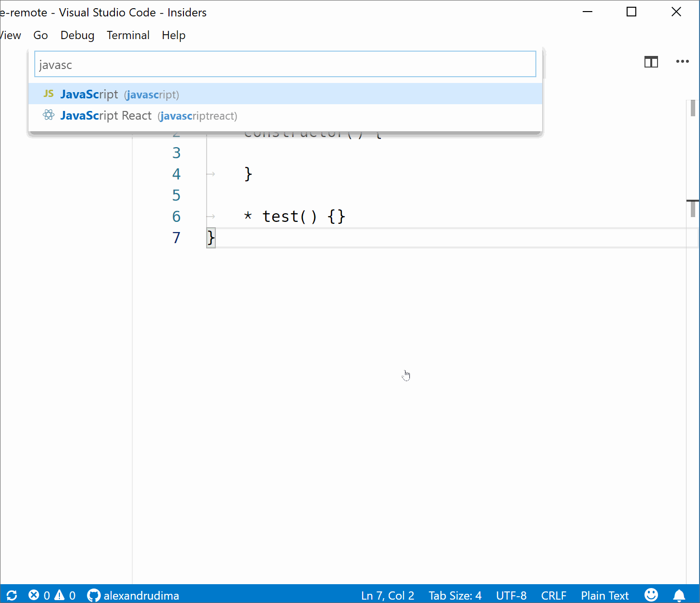700x603 pixels.
Task: Click the sync changes icon in status bar
Action: point(12,595)
